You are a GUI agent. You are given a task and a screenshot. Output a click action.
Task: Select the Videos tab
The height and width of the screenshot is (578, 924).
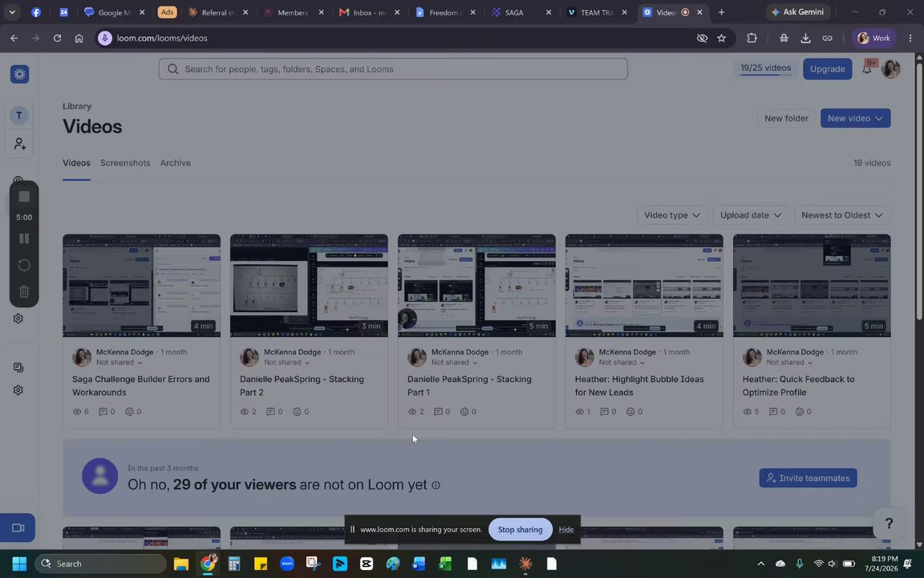pyautogui.click(x=77, y=163)
